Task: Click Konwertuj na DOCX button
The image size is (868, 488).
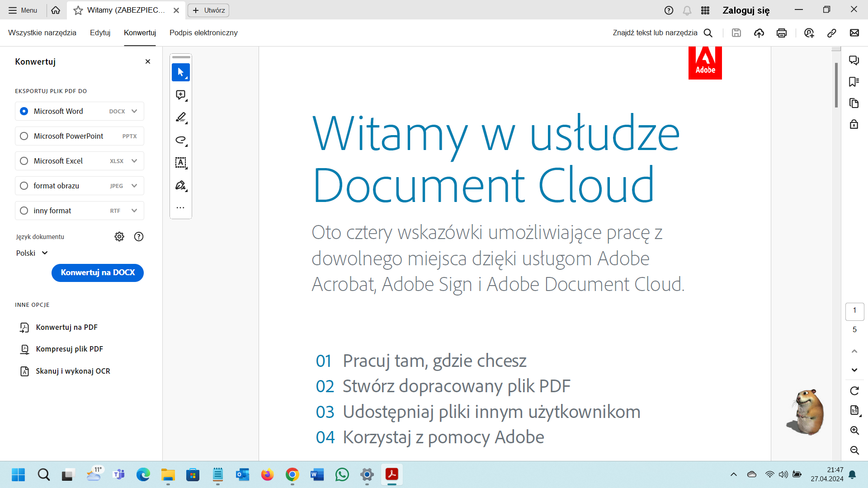Action: [x=98, y=272]
